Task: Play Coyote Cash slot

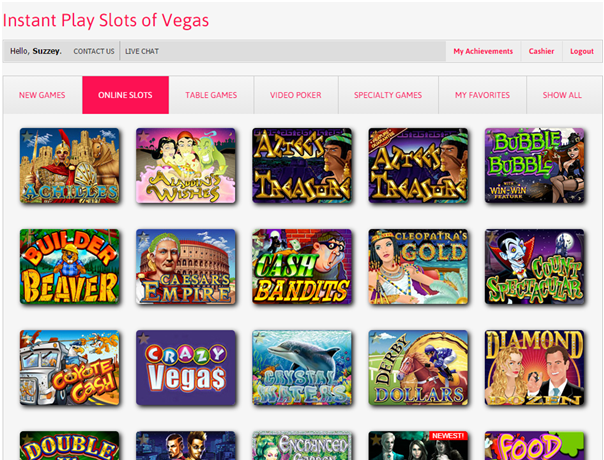Action: click(x=70, y=368)
